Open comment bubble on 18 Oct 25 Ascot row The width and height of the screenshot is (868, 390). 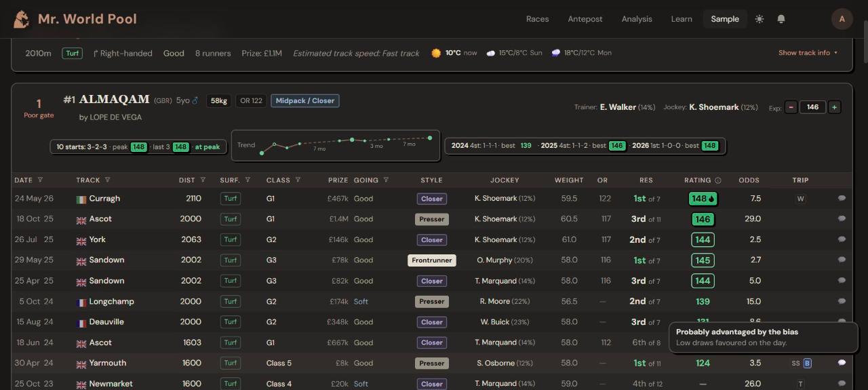click(842, 219)
